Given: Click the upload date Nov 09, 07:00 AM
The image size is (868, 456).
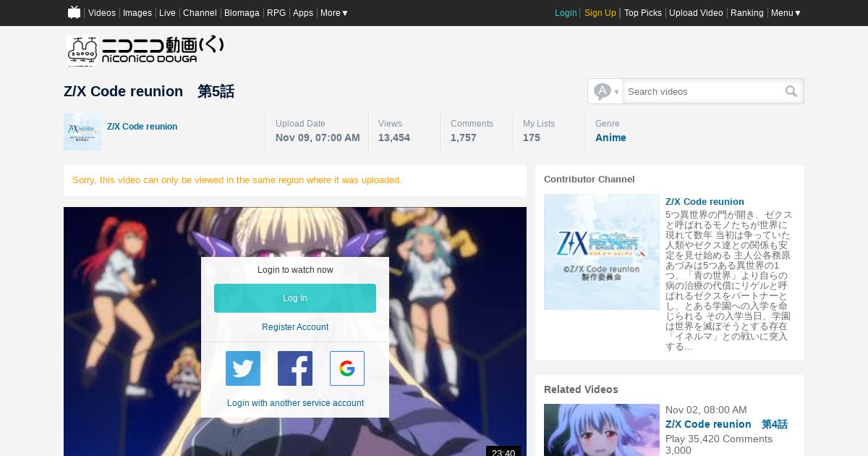Looking at the screenshot, I should (318, 138).
